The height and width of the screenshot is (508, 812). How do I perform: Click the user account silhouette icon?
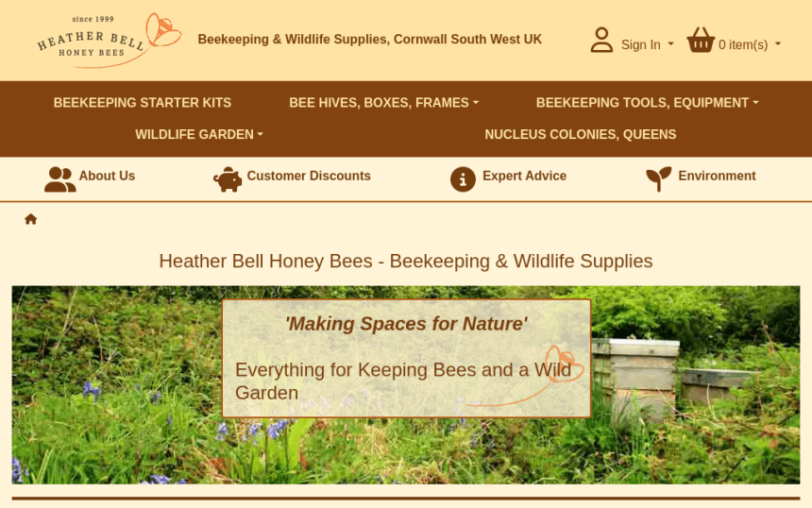pos(601,40)
